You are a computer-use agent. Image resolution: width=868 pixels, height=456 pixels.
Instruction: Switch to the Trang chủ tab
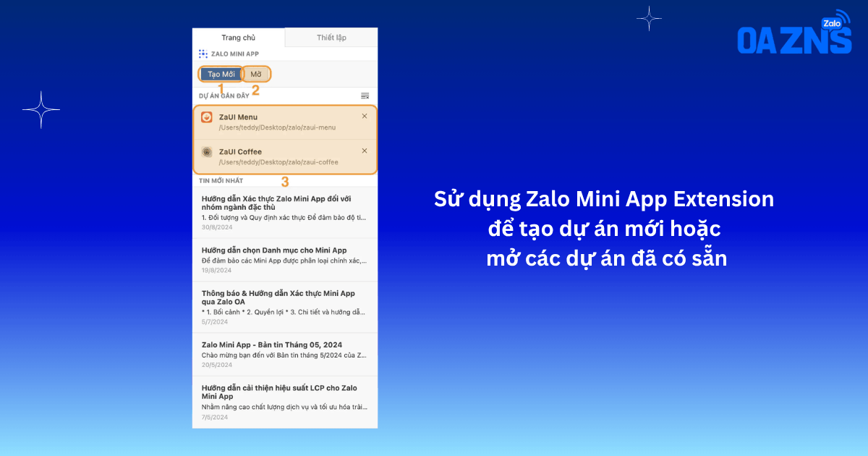(x=238, y=38)
